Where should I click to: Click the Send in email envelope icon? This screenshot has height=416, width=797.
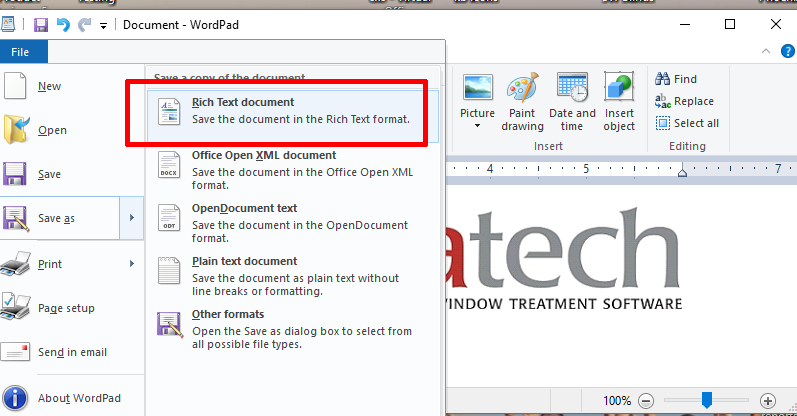[15, 352]
